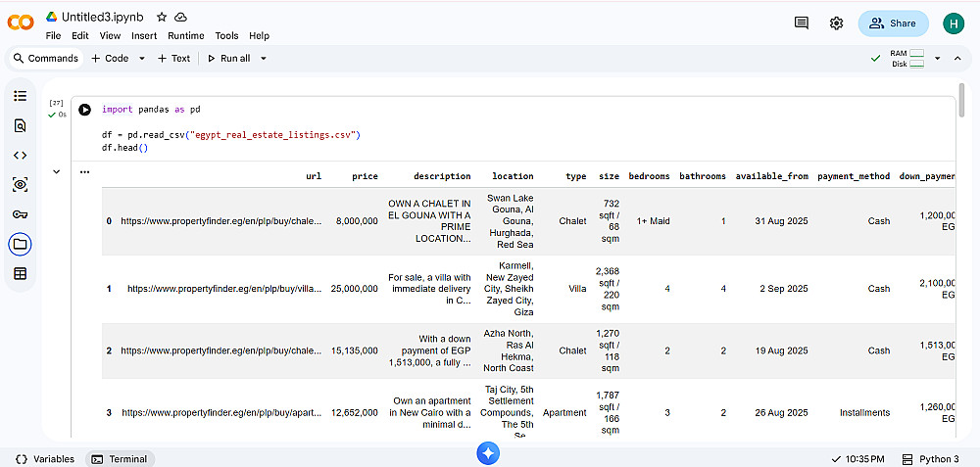Open the Insert menu
980x467 pixels.
click(144, 36)
